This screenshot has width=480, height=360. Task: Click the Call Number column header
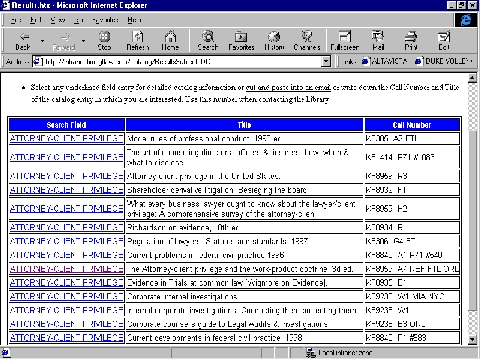412,125
